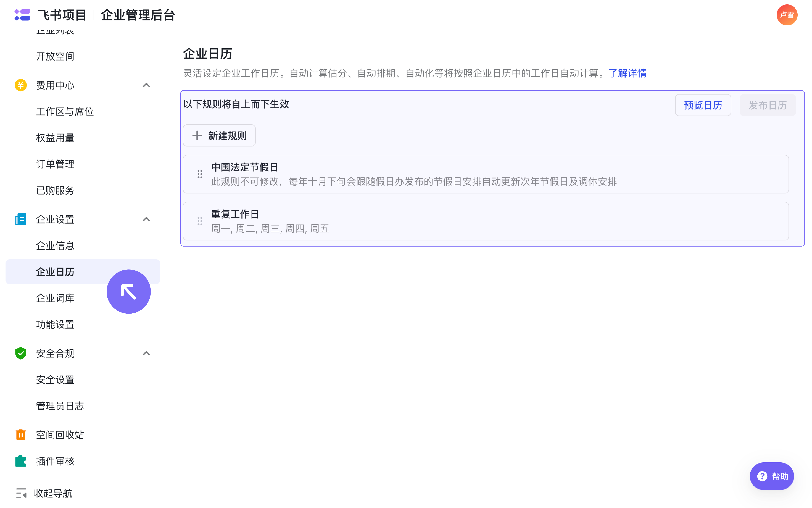Click the 预览日历 button
The height and width of the screenshot is (508, 812).
tap(703, 105)
